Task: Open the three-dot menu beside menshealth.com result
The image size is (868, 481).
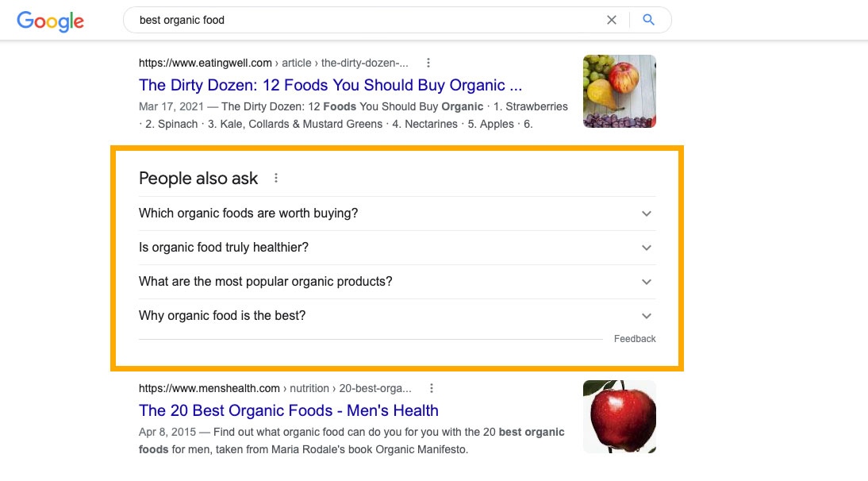Action: tap(432, 388)
